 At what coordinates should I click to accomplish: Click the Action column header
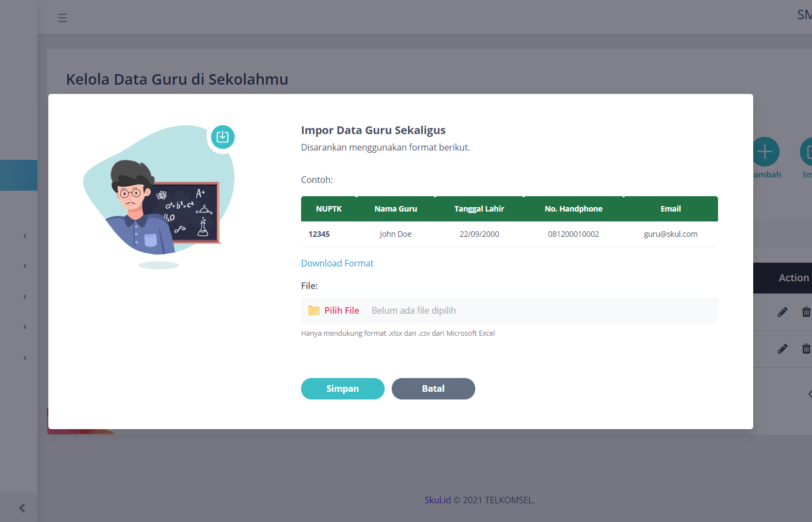(x=793, y=278)
